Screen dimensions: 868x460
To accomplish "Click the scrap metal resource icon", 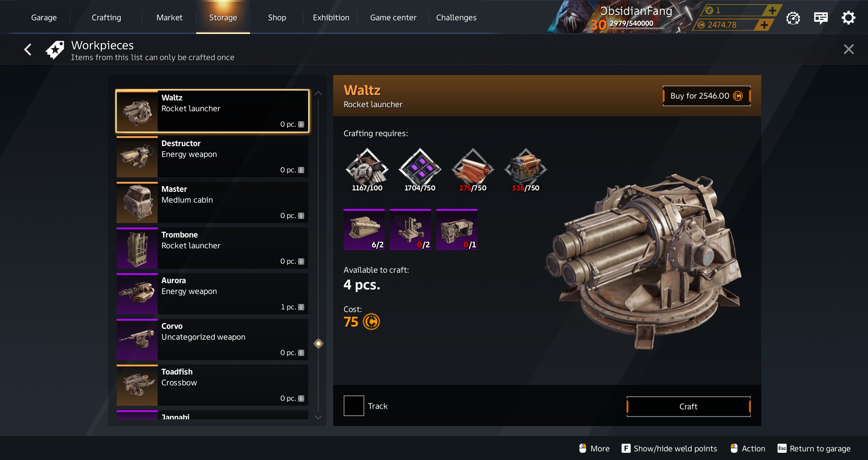I will pyautogui.click(x=367, y=166).
